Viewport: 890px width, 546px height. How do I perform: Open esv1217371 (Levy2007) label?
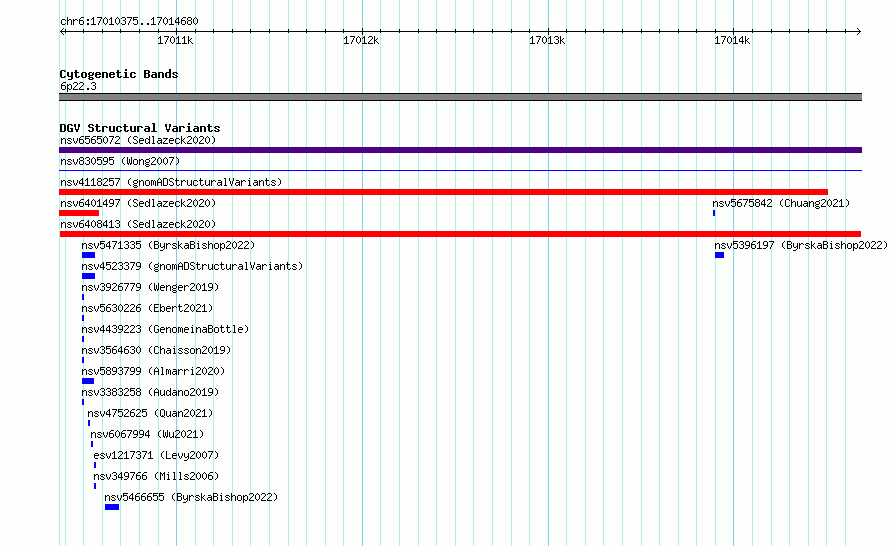coord(156,455)
